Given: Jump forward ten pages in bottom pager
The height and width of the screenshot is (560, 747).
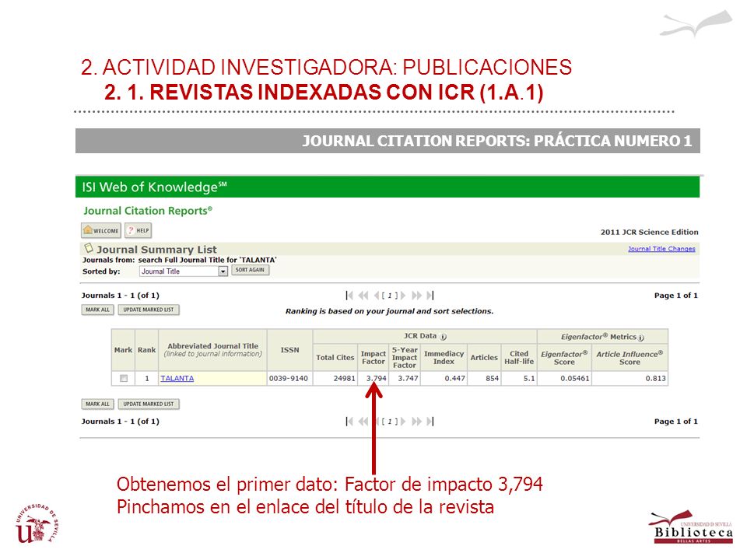Looking at the screenshot, I should (x=416, y=422).
